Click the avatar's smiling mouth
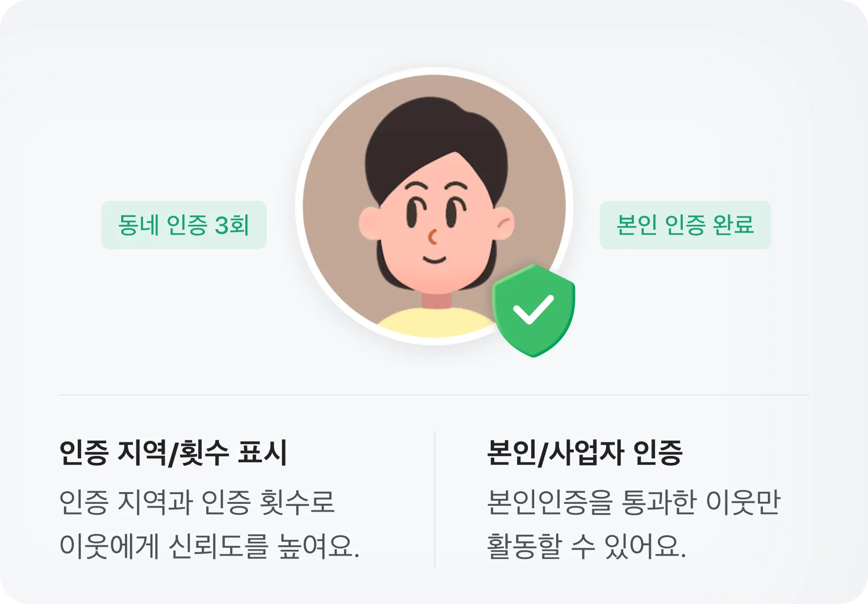Viewport: 868px width, 604px height. point(434,259)
